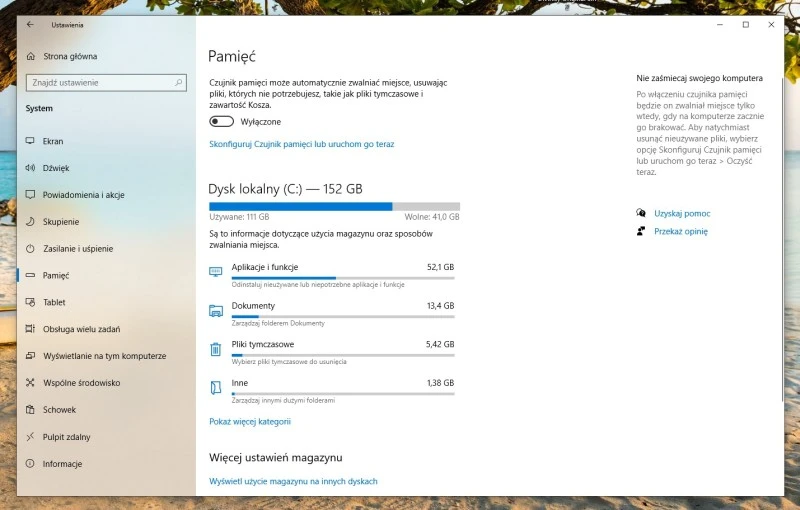This screenshot has width=800, height=510.
Task: Open Obsługa wielu zadań section
Action: [x=80, y=329]
